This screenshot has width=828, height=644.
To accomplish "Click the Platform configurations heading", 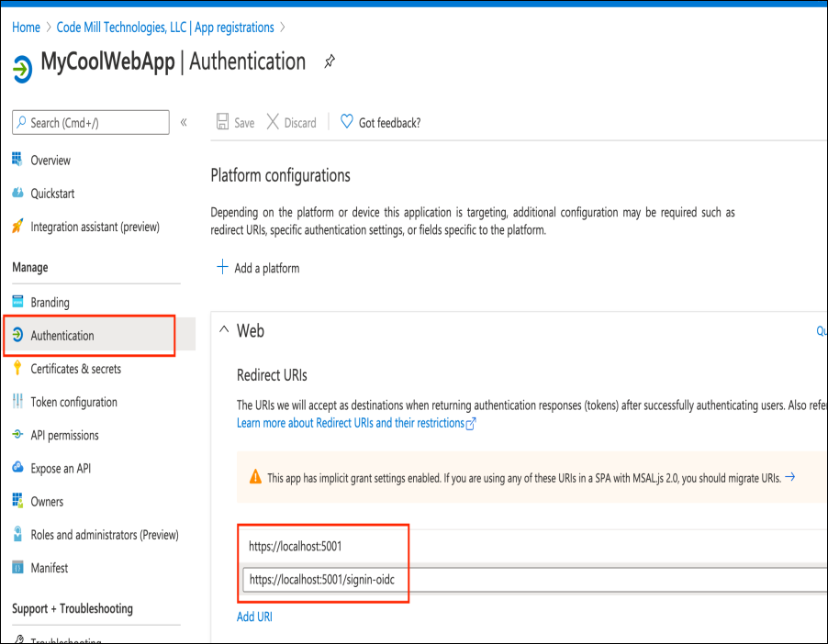I will (280, 175).
